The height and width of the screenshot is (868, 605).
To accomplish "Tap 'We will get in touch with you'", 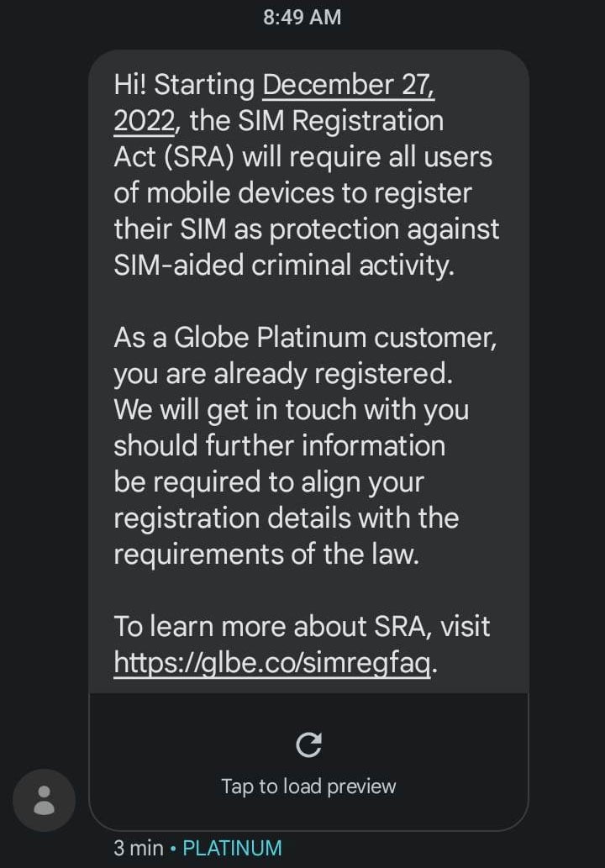I will 291,410.
